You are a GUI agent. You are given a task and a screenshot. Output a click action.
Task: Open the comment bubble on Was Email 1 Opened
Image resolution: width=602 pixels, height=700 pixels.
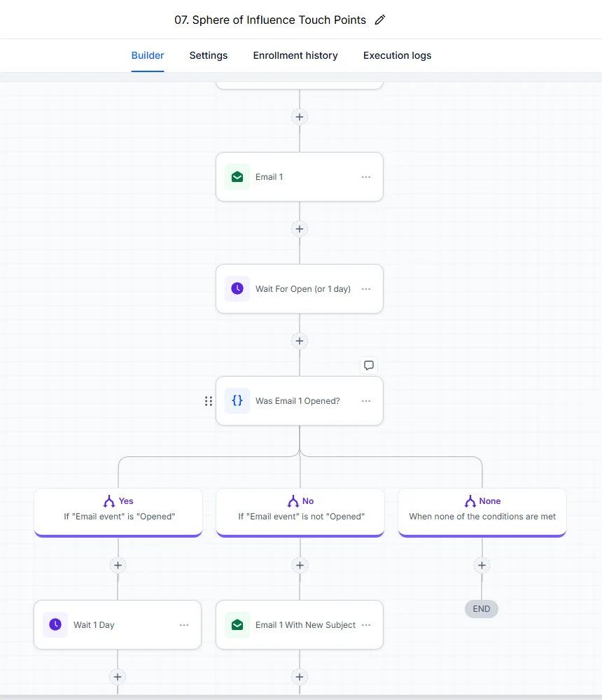[x=369, y=365]
